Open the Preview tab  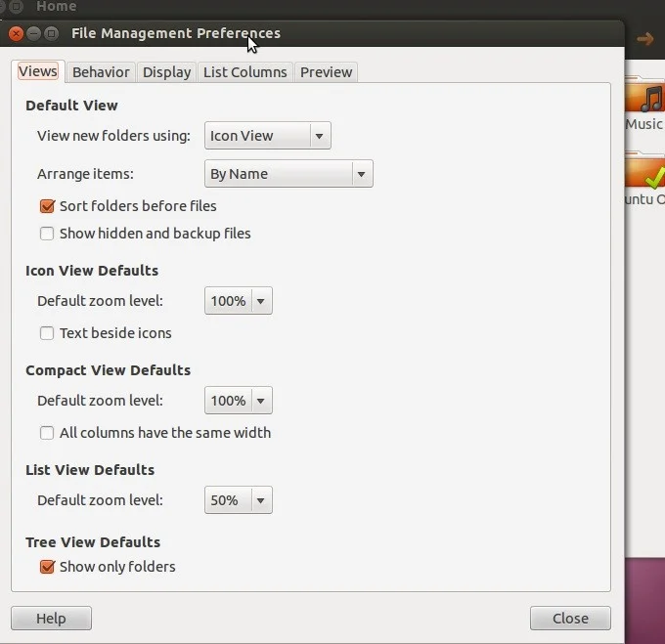tap(326, 72)
